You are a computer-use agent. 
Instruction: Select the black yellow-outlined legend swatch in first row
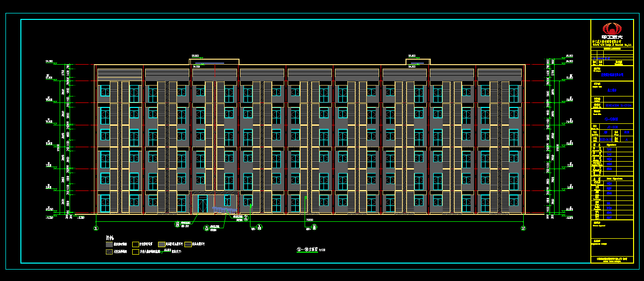135,244
